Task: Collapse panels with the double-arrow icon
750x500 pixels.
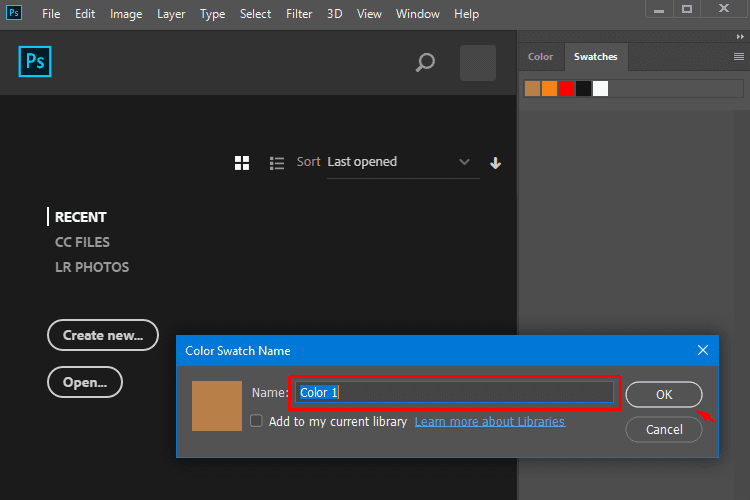Action: coord(740,36)
